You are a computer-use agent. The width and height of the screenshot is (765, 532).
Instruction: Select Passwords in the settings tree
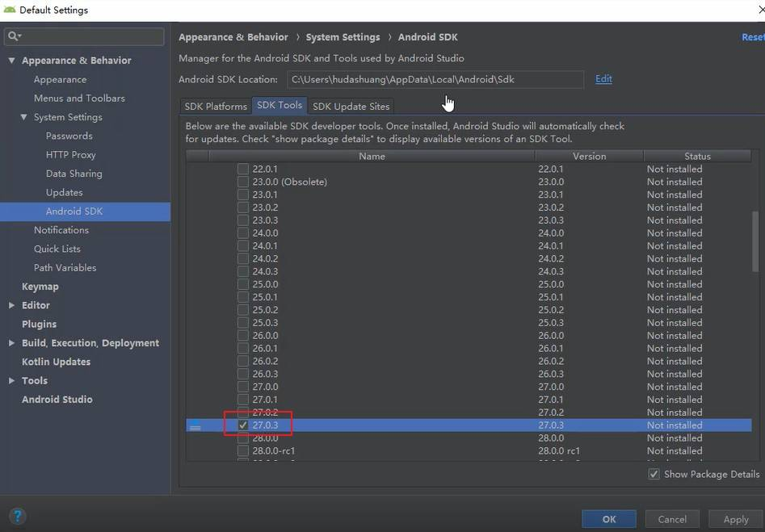pyautogui.click(x=69, y=136)
